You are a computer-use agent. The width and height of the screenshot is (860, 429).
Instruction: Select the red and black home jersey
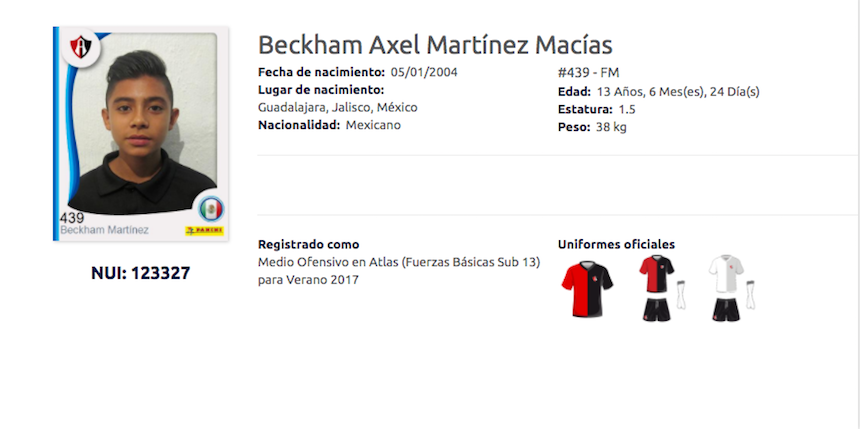point(586,288)
